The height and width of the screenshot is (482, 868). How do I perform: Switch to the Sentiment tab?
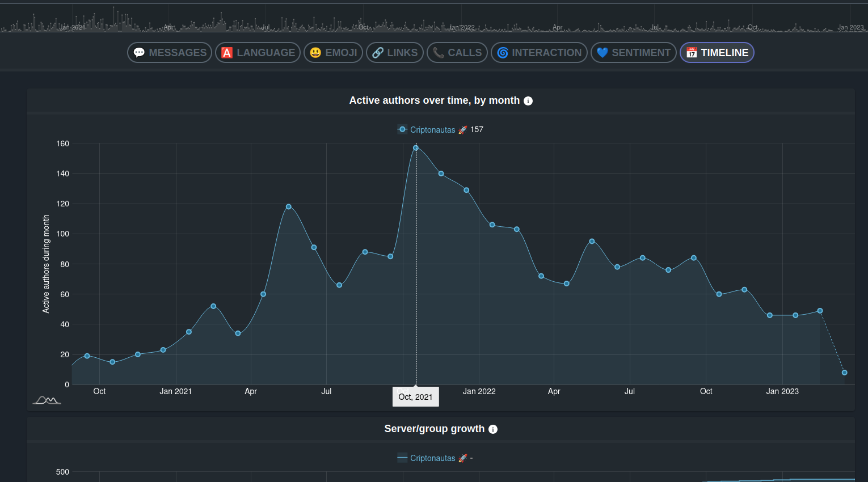click(x=633, y=53)
